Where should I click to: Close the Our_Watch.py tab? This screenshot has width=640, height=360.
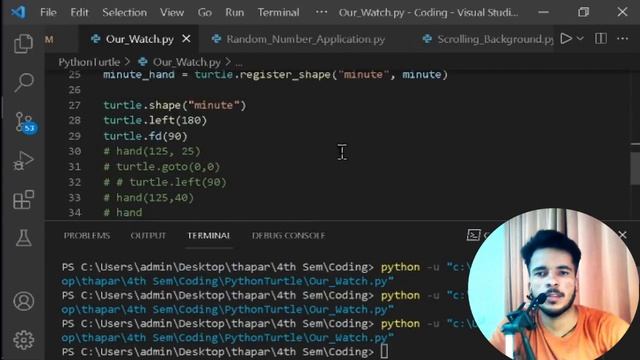tap(186, 39)
